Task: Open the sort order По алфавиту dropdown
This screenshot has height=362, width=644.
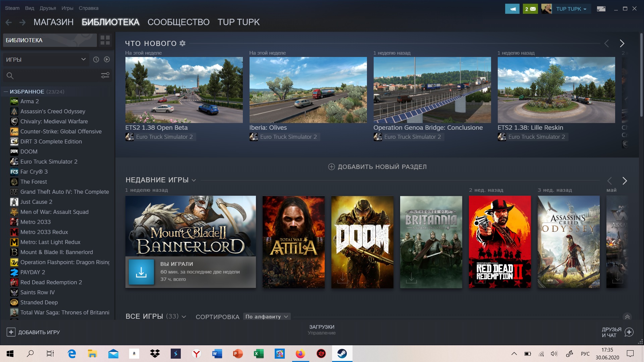Action: coord(267,317)
